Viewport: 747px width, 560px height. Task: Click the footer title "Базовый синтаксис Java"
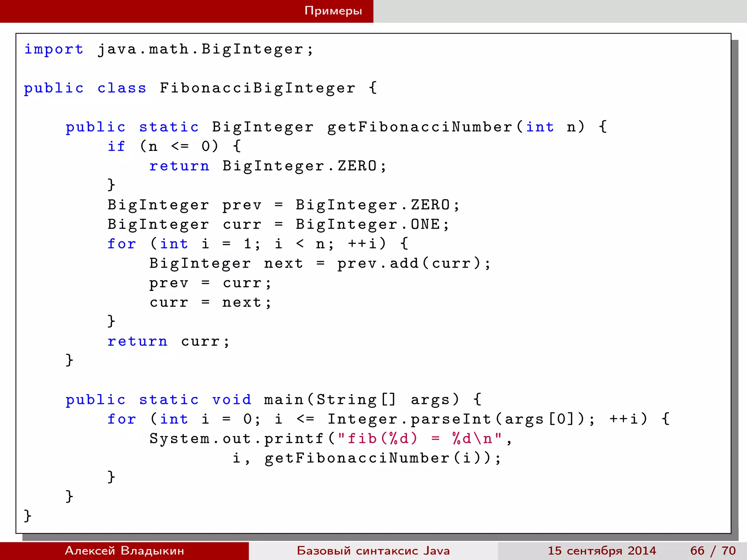(x=373, y=551)
